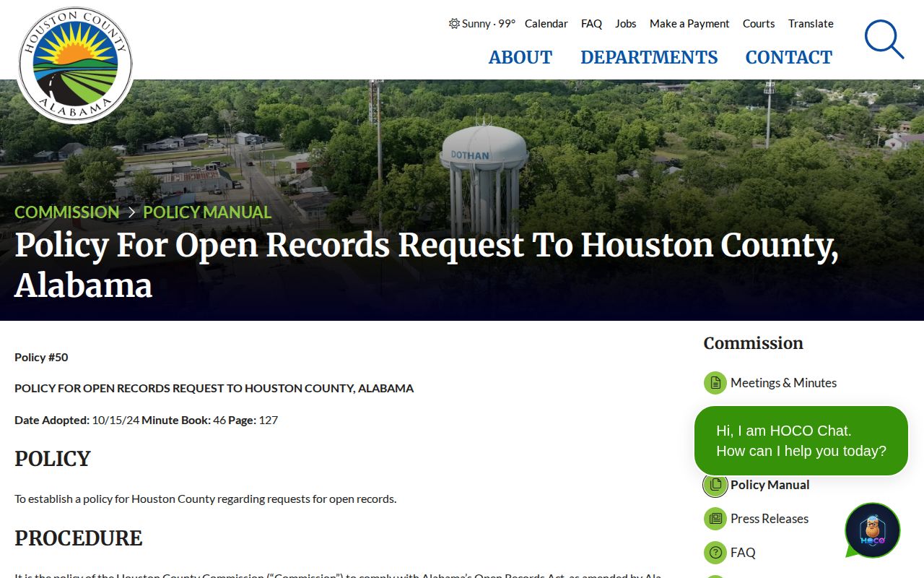924x578 pixels.
Task: Open the CONTACT main menu
Action: point(789,57)
